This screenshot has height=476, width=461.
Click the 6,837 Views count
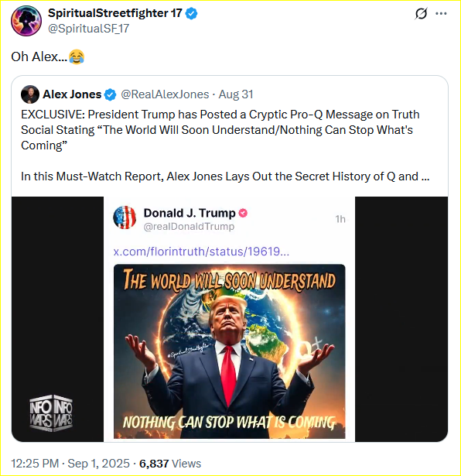coord(170,464)
